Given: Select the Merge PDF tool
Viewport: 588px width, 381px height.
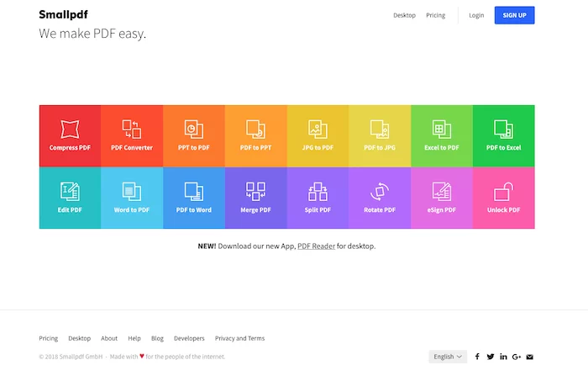Looking at the screenshot, I should pos(255,198).
